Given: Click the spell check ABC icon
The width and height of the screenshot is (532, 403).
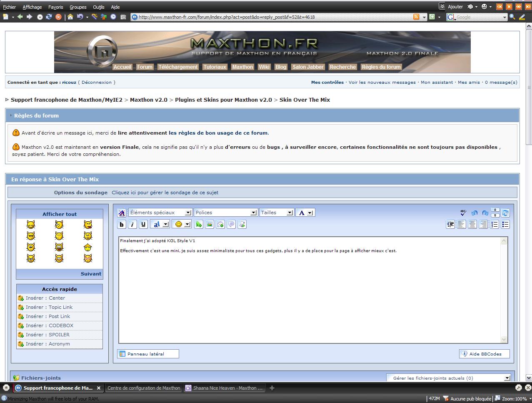Looking at the screenshot, I should (x=463, y=213).
